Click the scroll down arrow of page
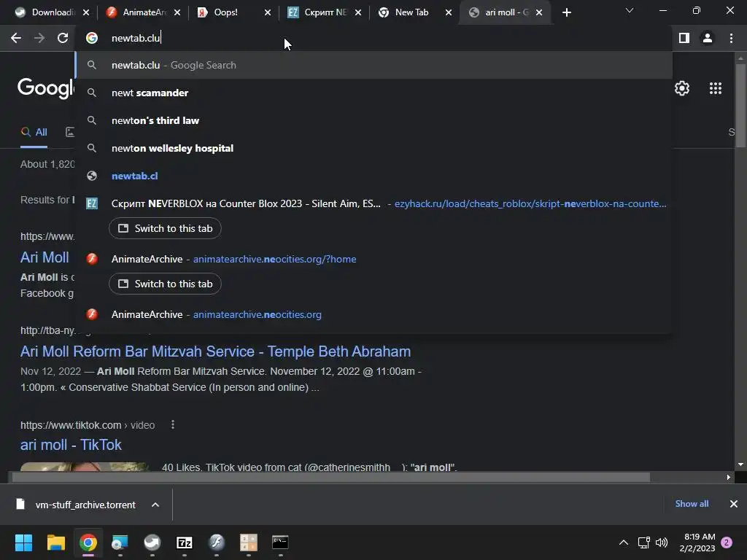The image size is (747, 560). [740, 464]
